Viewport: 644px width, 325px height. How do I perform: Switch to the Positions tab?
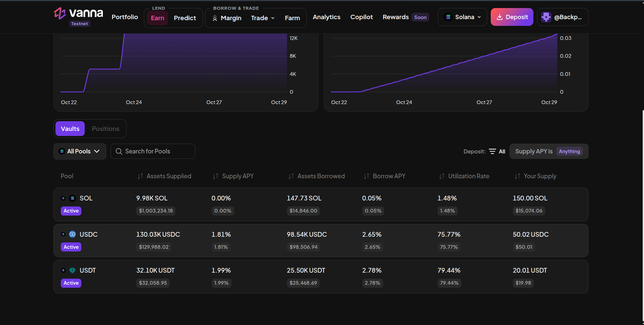pyautogui.click(x=106, y=129)
